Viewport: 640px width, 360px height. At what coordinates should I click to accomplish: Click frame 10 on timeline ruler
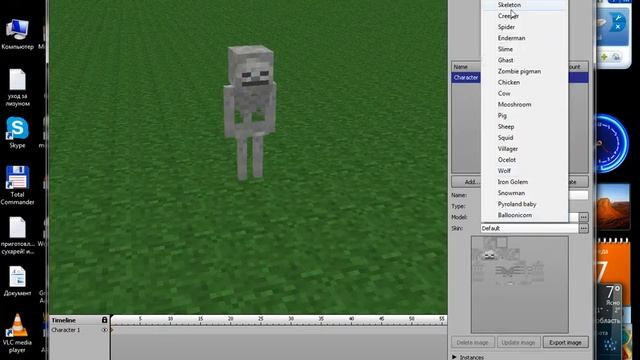pyautogui.click(x=170, y=319)
